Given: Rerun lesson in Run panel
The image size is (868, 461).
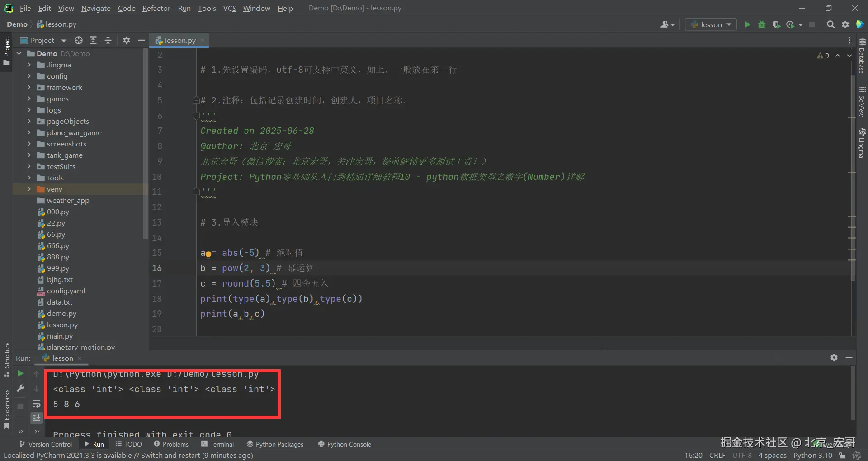Looking at the screenshot, I should (20, 373).
